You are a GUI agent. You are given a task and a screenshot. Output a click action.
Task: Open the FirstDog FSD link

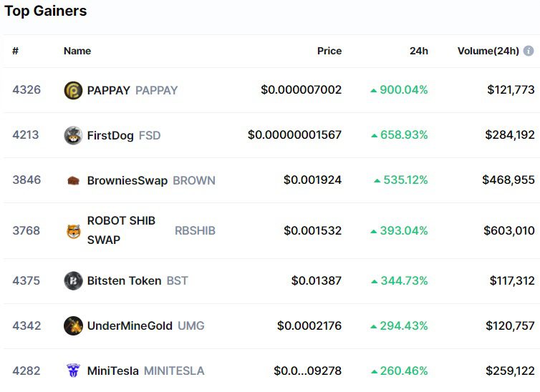coord(124,135)
